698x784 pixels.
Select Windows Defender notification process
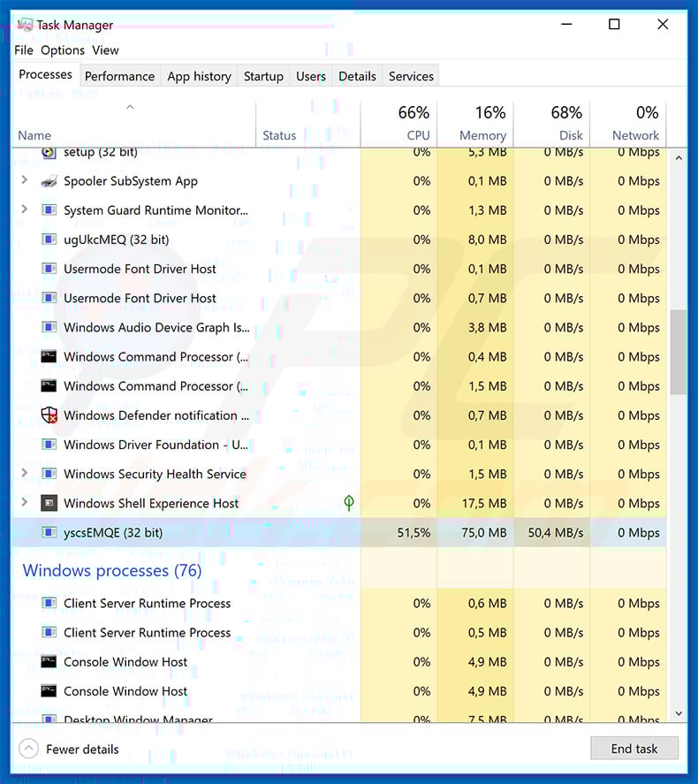pyautogui.click(x=338, y=415)
